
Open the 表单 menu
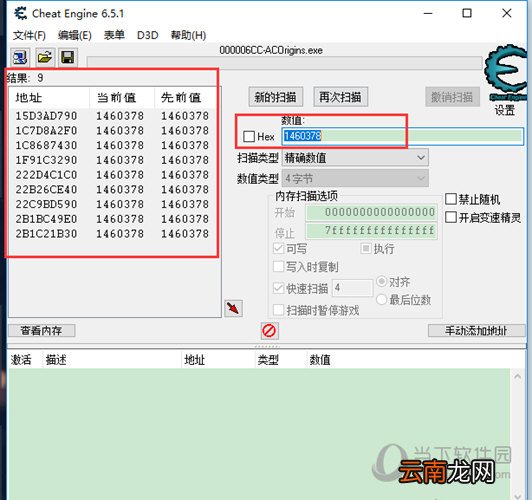point(114,35)
